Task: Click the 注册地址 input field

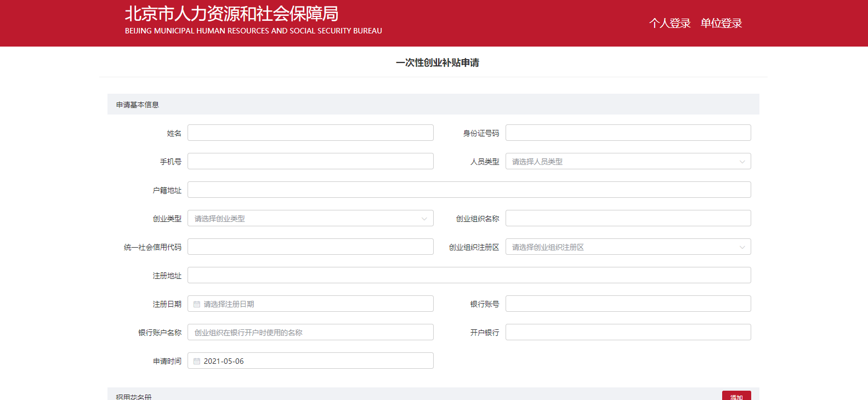Action: point(469,275)
